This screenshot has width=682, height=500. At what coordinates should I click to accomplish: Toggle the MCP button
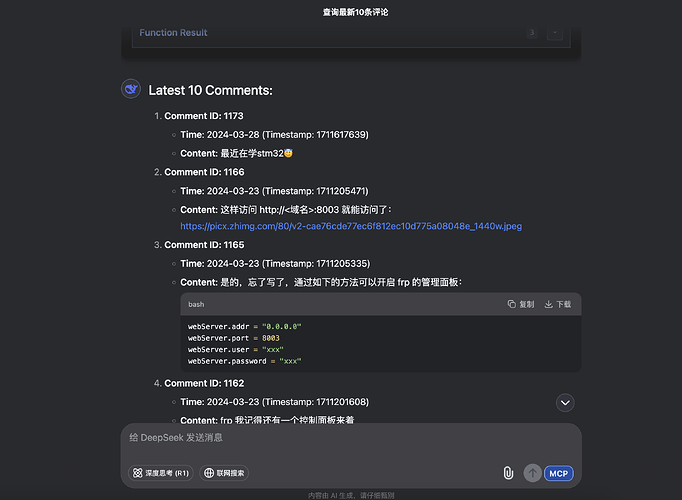[558, 473]
